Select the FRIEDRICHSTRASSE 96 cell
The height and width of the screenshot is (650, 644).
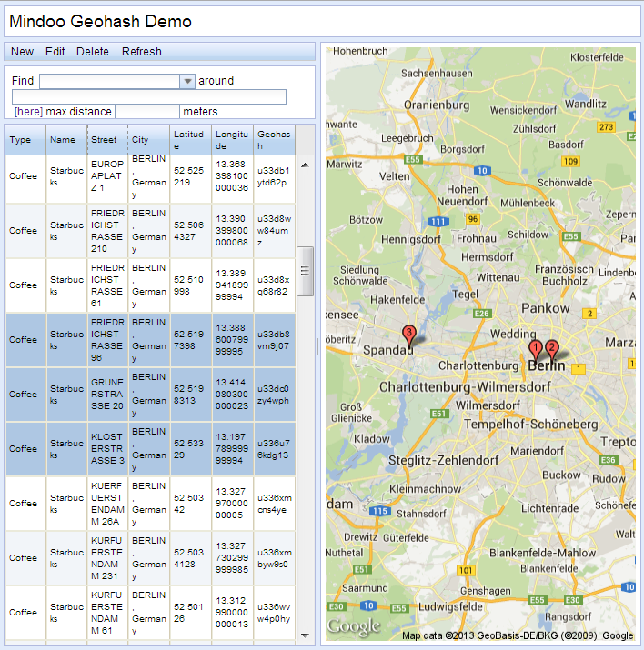coord(107,340)
